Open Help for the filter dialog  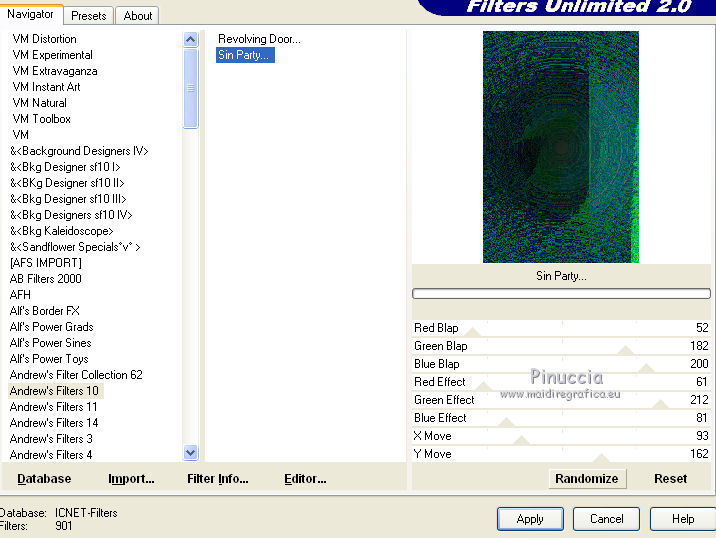(682, 519)
